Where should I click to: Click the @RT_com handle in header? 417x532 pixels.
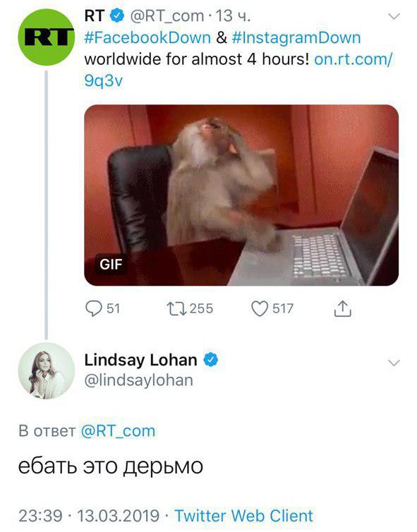tap(167, 16)
